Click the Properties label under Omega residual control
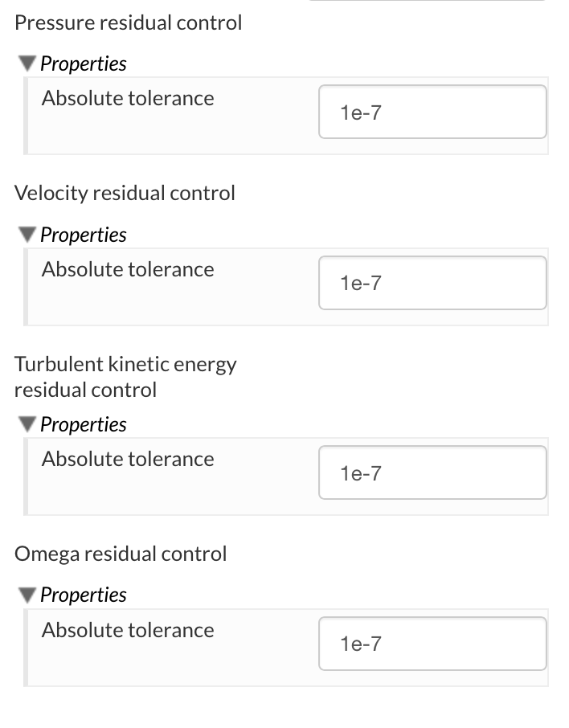 84,595
